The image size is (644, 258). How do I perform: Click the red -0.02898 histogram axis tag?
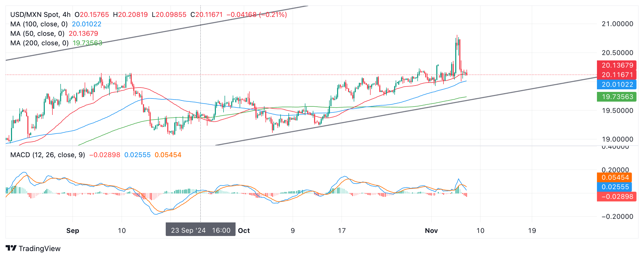[x=617, y=197]
